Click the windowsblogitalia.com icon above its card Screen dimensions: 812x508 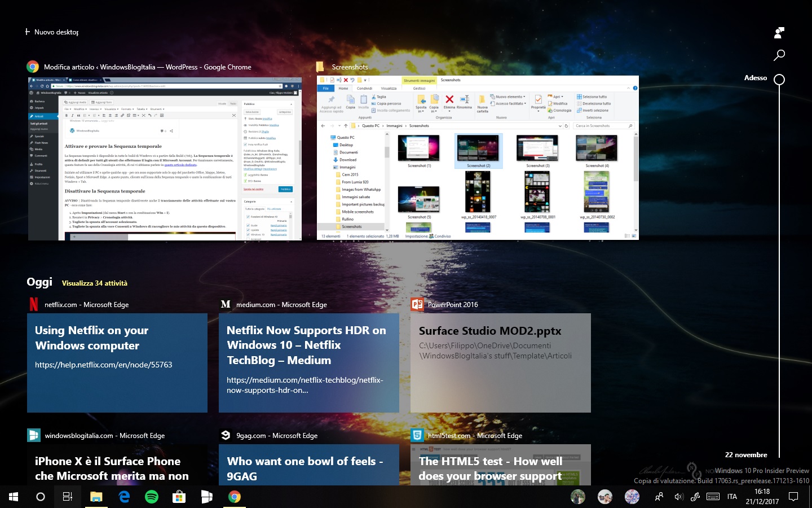pos(34,435)
